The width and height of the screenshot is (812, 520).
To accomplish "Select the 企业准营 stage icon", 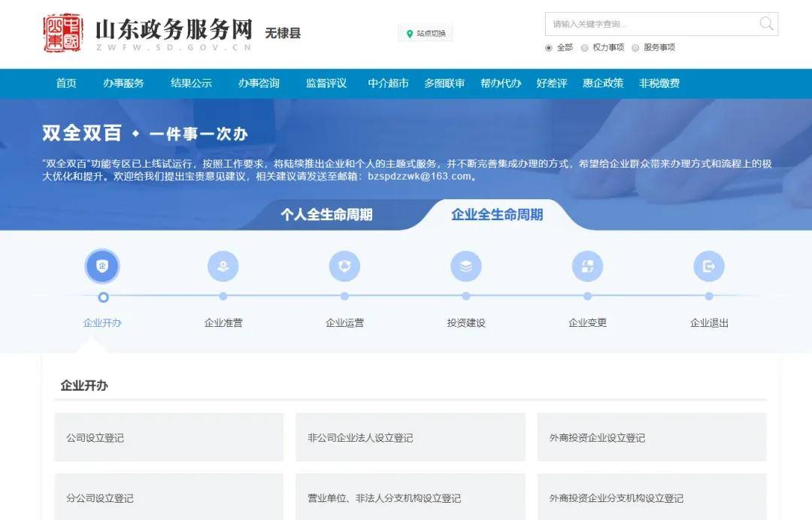I will [223, 266].
